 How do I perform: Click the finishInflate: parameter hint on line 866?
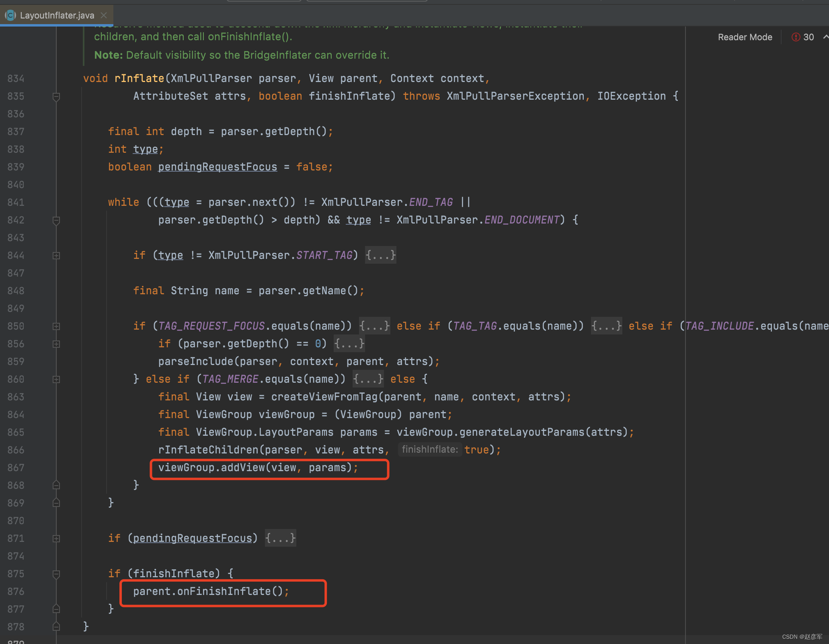point(429,449)
